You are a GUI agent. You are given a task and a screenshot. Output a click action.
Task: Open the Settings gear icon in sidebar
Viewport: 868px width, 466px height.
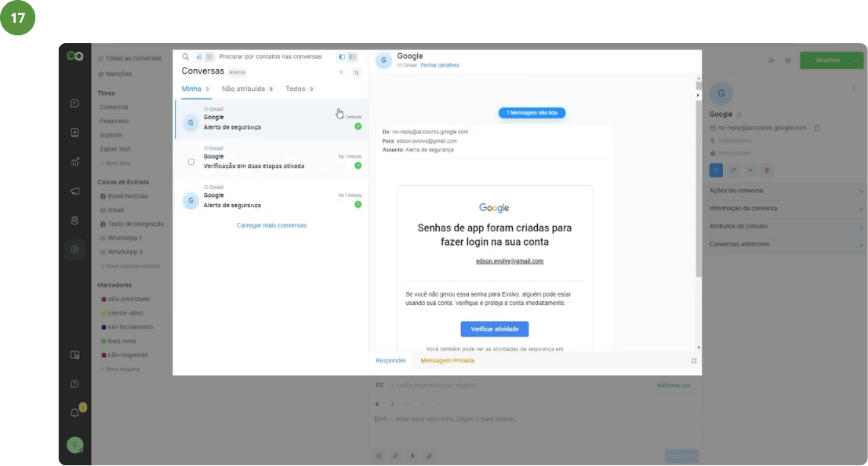(x=74, y=249)
